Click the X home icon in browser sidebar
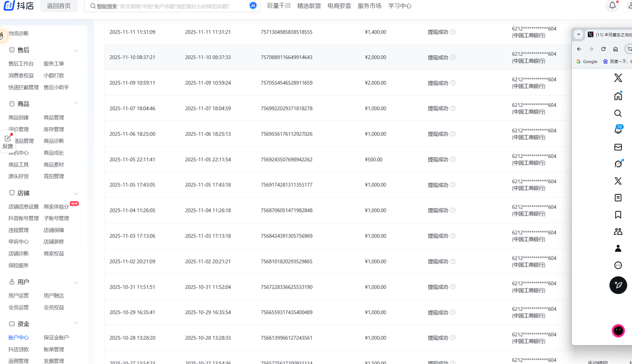Viewport: 632px width, 364px height. click(618, 95)
